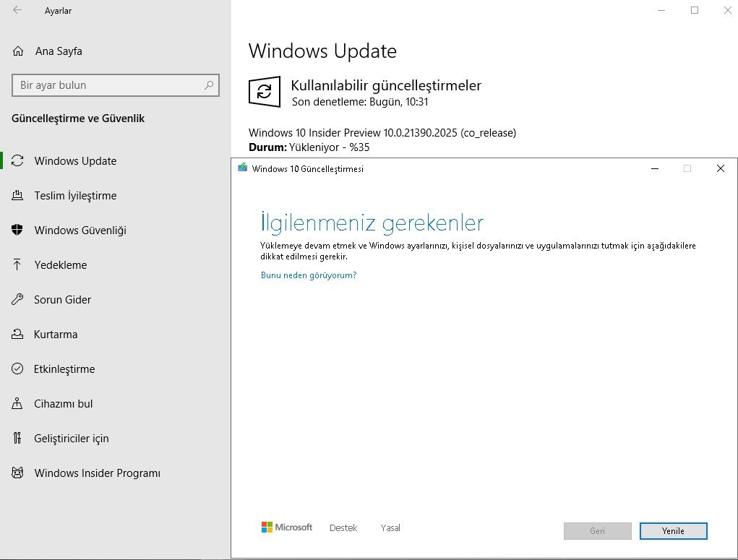The image size is (738, 560).
Task: Click the Yedekleme upward arrow icon
Action: pos(17,264)
